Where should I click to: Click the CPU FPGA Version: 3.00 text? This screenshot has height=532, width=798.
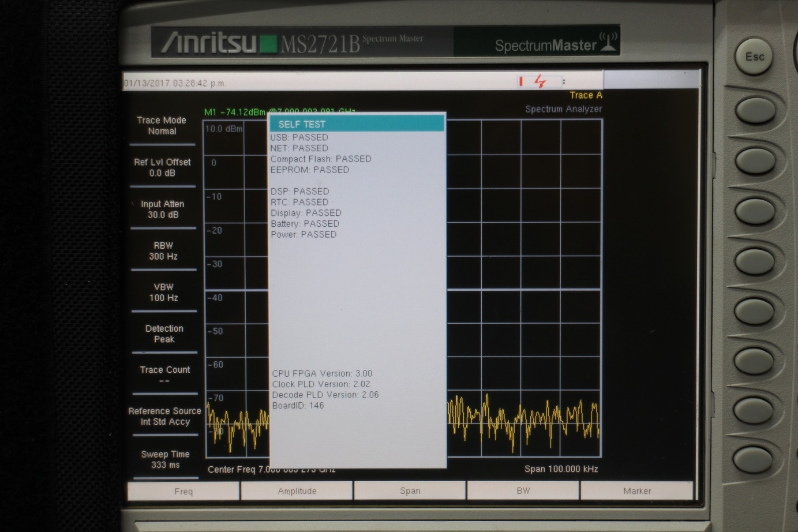coord(323,373)
